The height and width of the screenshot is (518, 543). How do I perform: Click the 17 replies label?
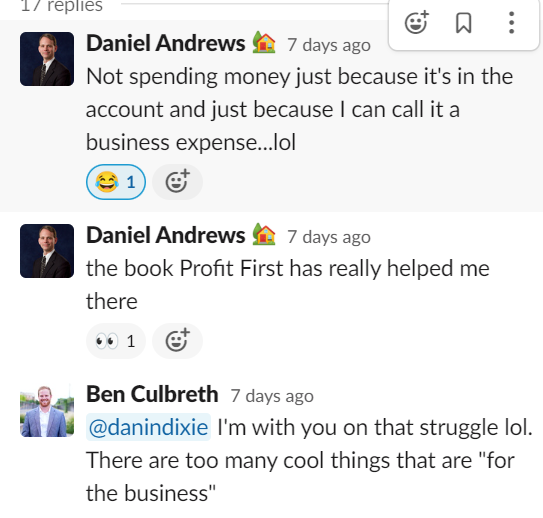pos(62,6)
